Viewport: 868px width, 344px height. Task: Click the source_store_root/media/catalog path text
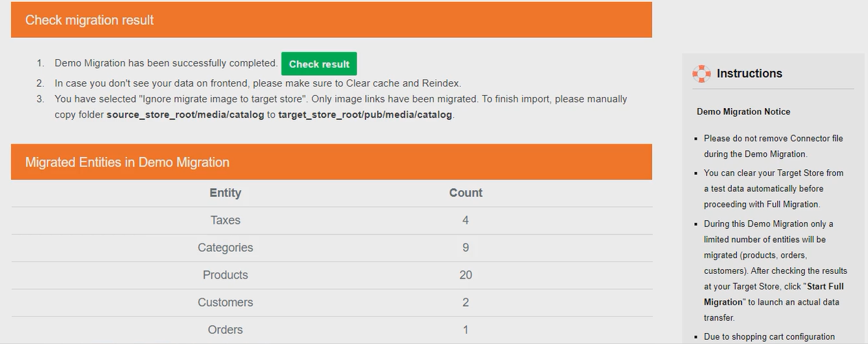185,115
